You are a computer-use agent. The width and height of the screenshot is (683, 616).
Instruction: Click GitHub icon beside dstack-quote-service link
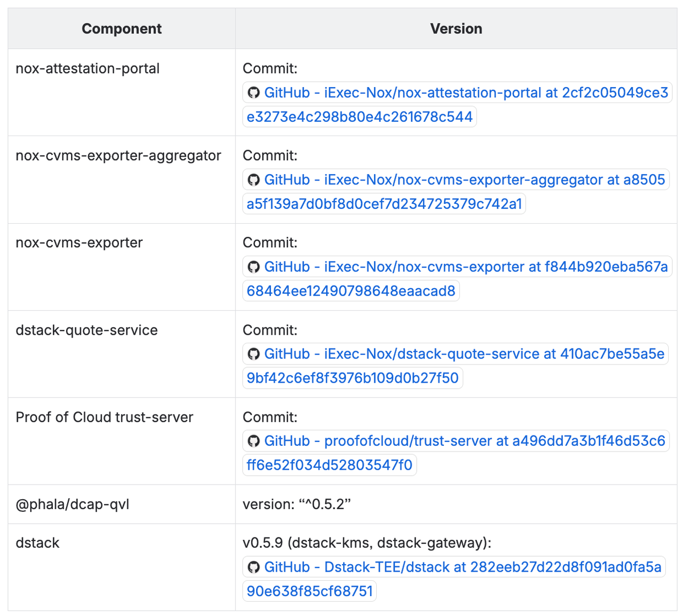point(254,354)
